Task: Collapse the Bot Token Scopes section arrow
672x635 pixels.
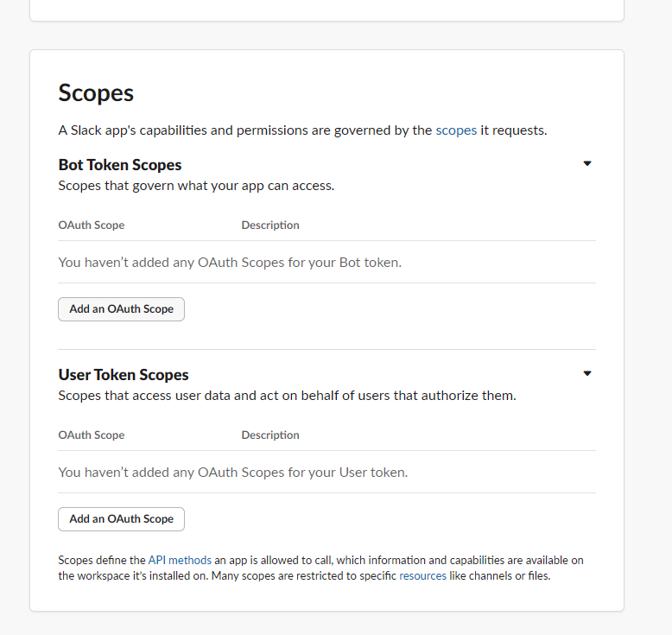Action: (587, 163)
